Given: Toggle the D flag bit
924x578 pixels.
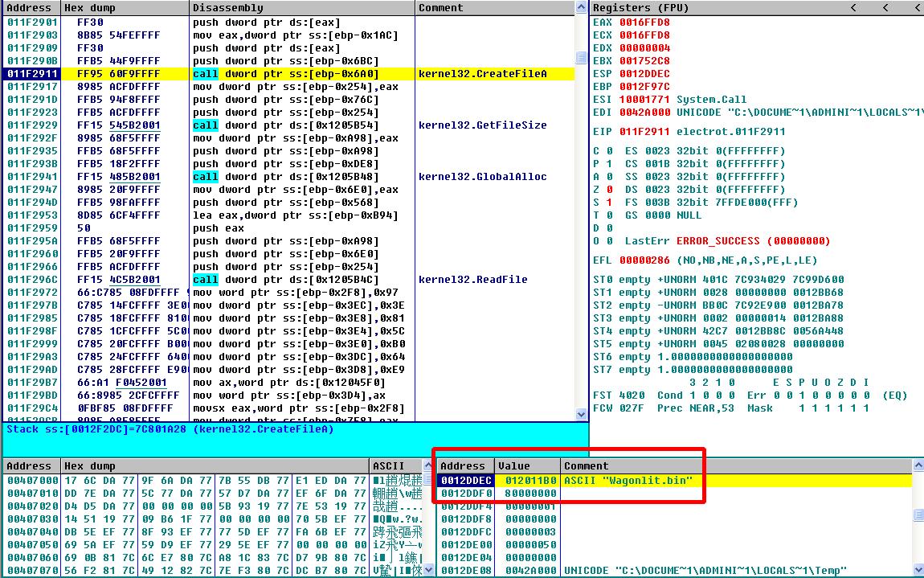Looking at the screenshot, I should click(x=609, y=228).
